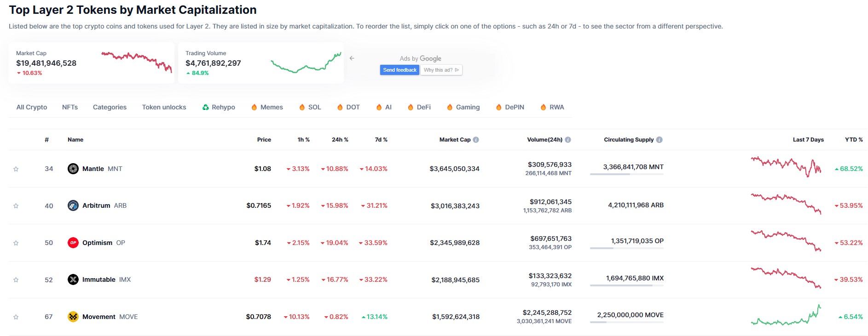Click the Mantle coin logo
This screenshot has height=336, width=868.
[x=73, y=169]
